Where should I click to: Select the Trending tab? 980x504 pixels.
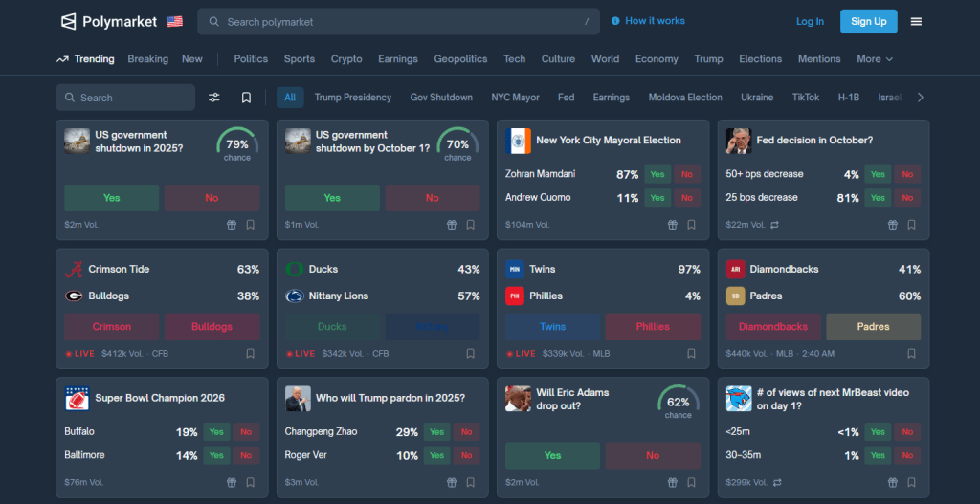click(85, 59)
